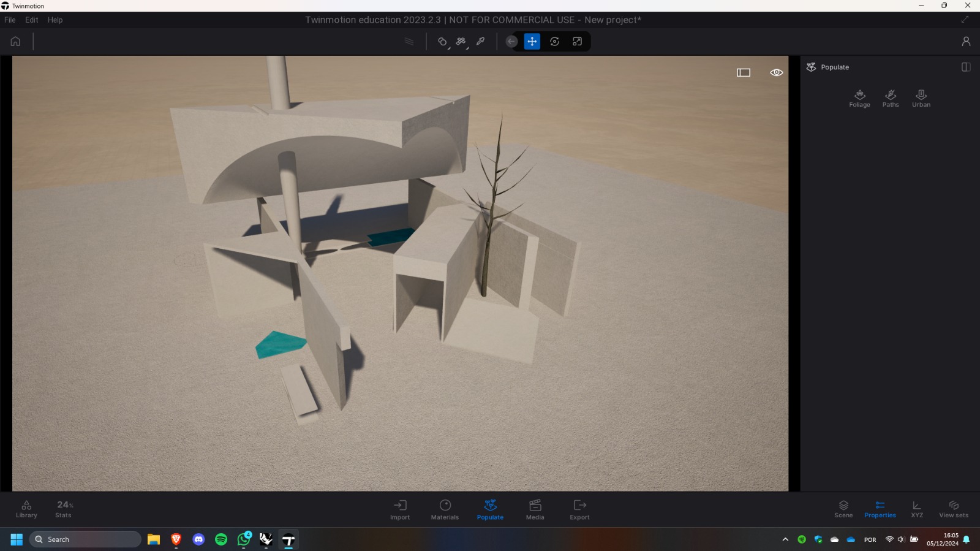Open Brave browser from the taskbar
The height and width of the screenshot is (551, 980).
[176, 539]
